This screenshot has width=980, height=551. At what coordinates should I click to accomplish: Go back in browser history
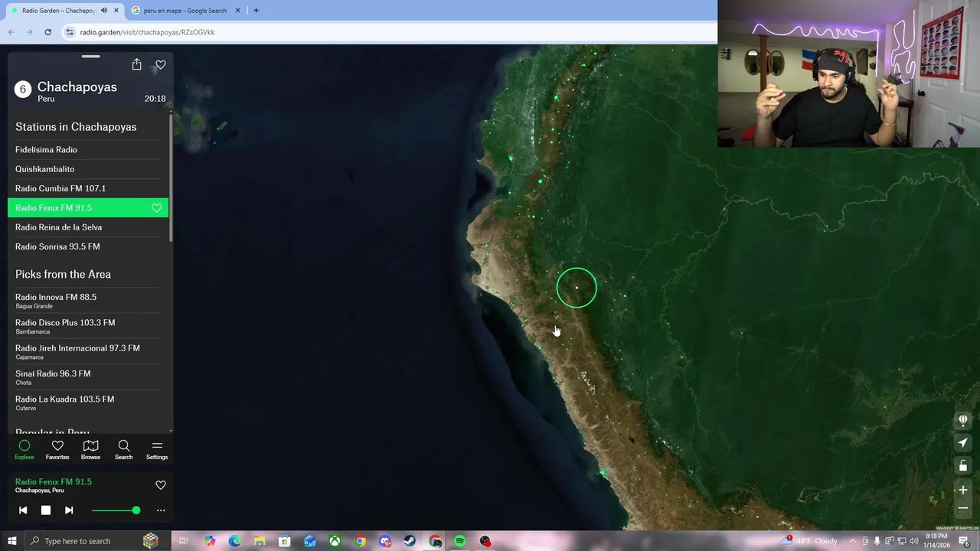[x=11, y=32]
